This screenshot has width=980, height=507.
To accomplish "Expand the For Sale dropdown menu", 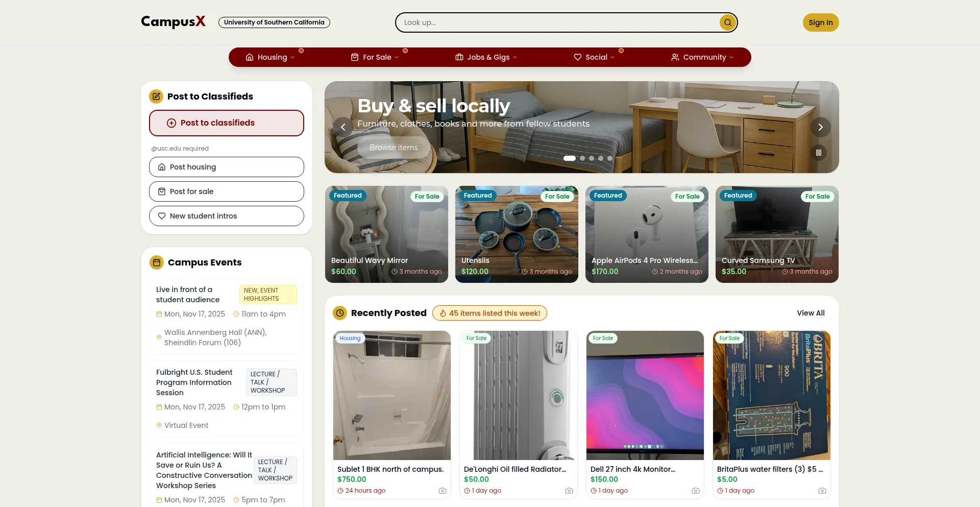I will pos(375,57).
